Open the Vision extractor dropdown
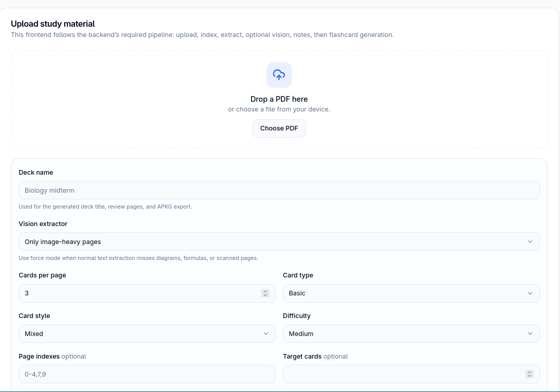 [x=279, y=241]
